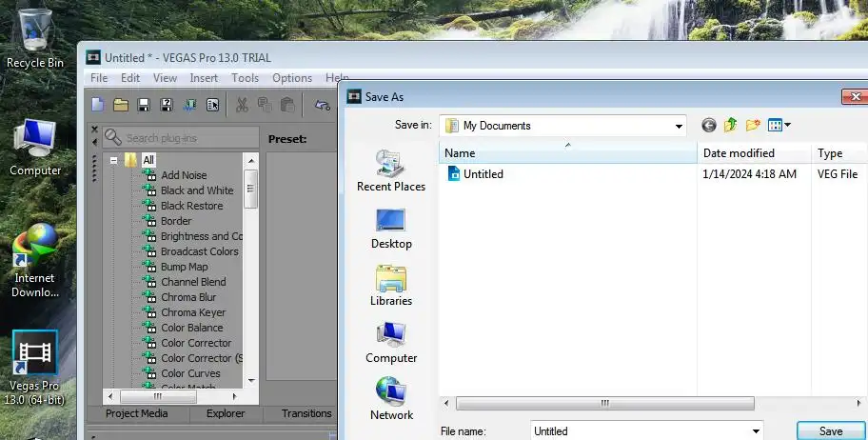868x440 pixels.
Task: Select Libraries in the Save As places bar
Action: pyautogui.click(x=391, y=286)
